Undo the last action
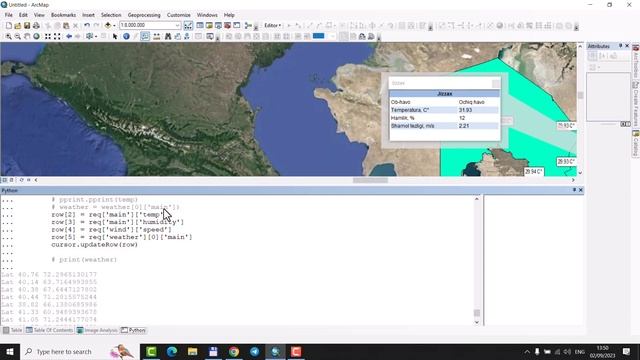This screenshot has height=360, width=640. coord(87,26)
